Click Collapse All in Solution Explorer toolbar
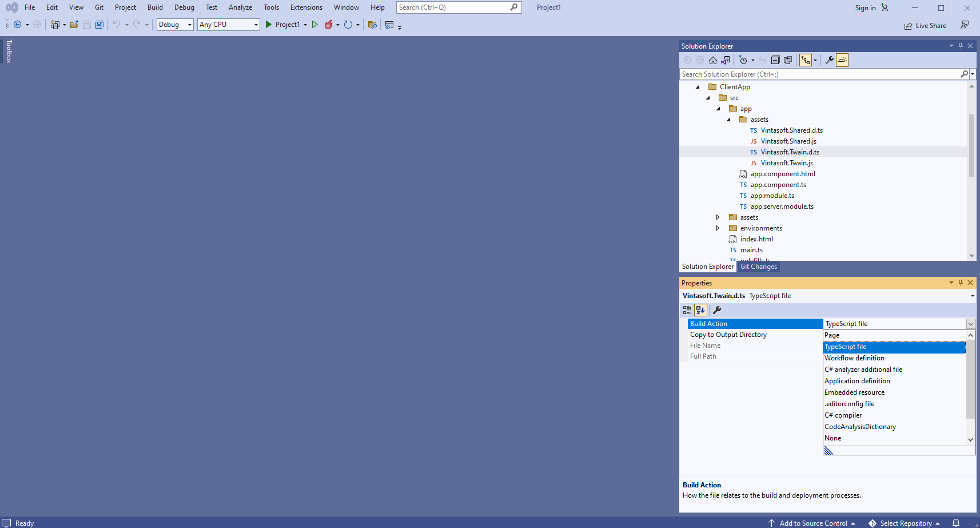Image resolution: width=980 pixels, height=528 pixels. click(775, 60)
